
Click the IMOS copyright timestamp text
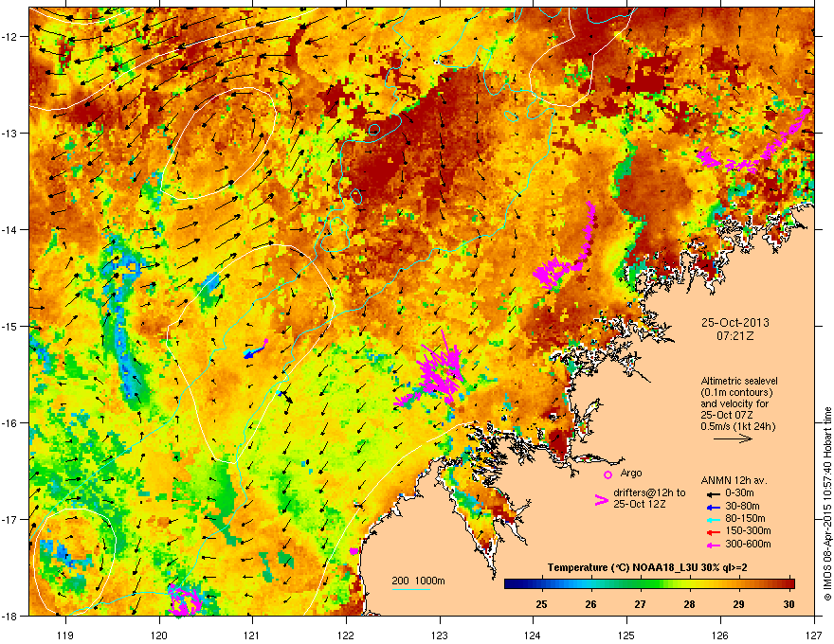(827, 504)
